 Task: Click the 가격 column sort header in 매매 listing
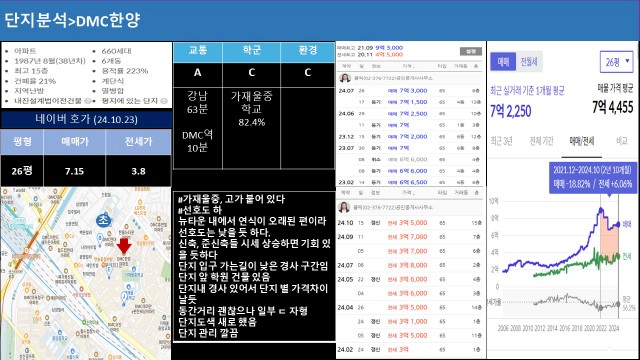pos(408,66)
